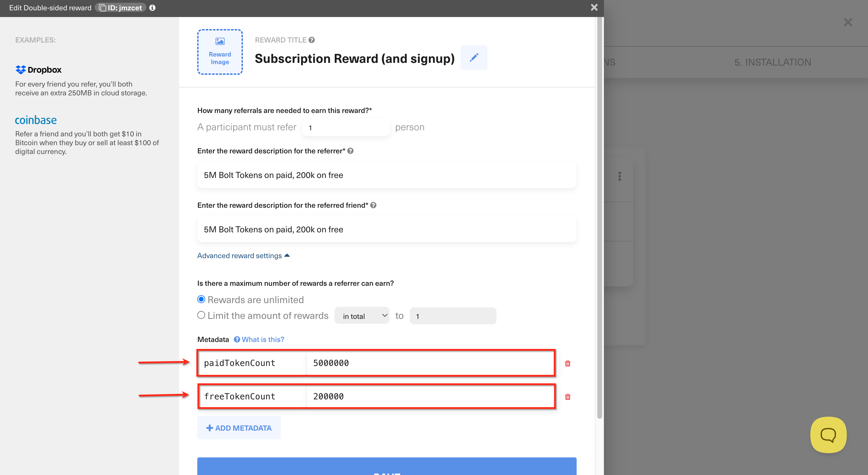Click the referral count input showing 1
Image resolution: width=868 pixels, height=475 pixels.
(x=346, y=127)
